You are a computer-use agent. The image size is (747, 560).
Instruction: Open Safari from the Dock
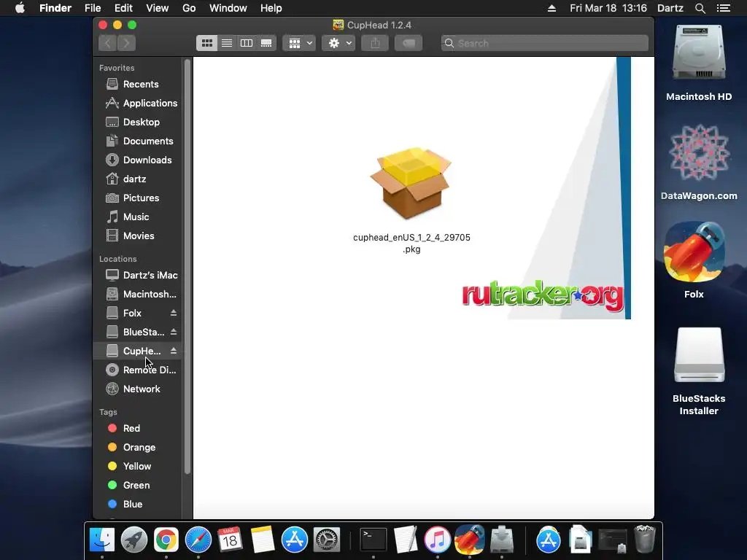pos(198,540)
